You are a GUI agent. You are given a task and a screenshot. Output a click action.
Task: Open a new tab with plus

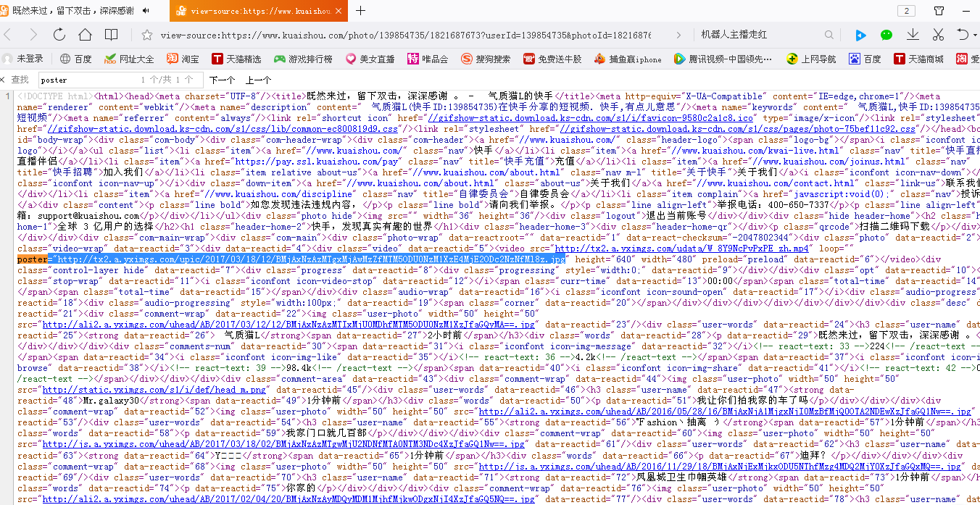tap(360, 11)
